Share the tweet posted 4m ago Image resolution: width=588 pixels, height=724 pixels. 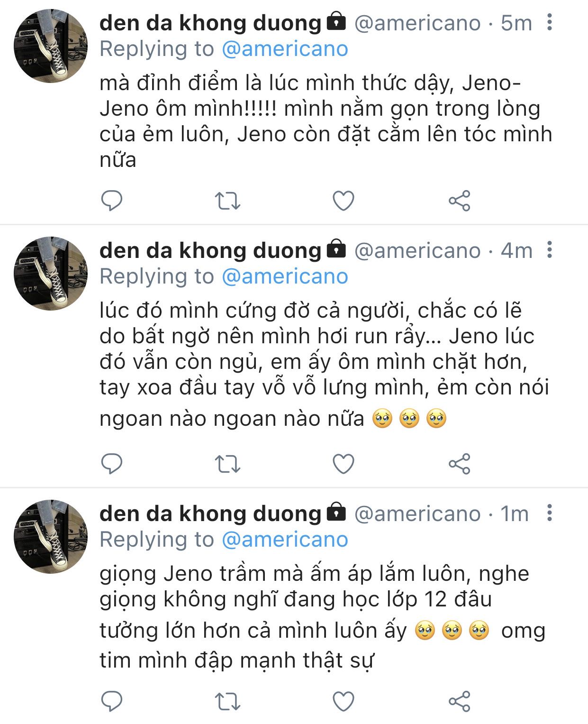459,464
